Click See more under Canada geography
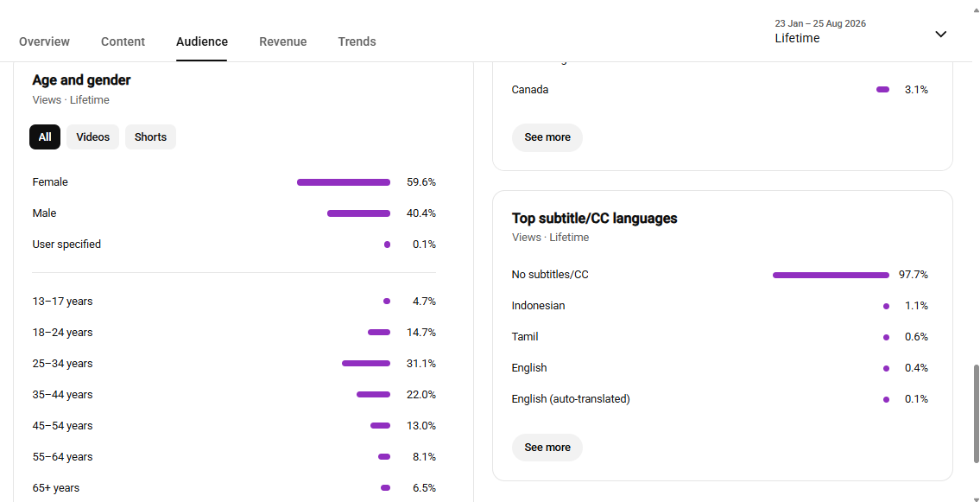Viewport: 980px width, 502px height. click(x=547, y=137)
